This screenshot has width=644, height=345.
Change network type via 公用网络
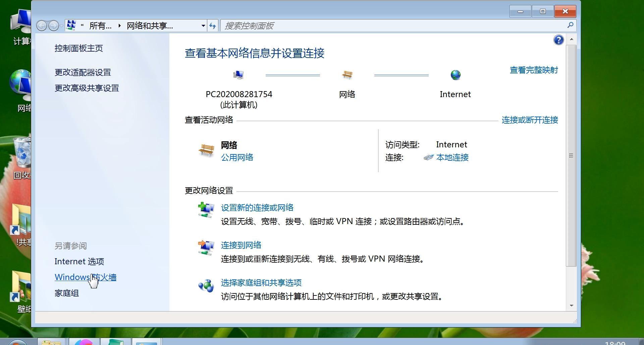tap(237, 157)
